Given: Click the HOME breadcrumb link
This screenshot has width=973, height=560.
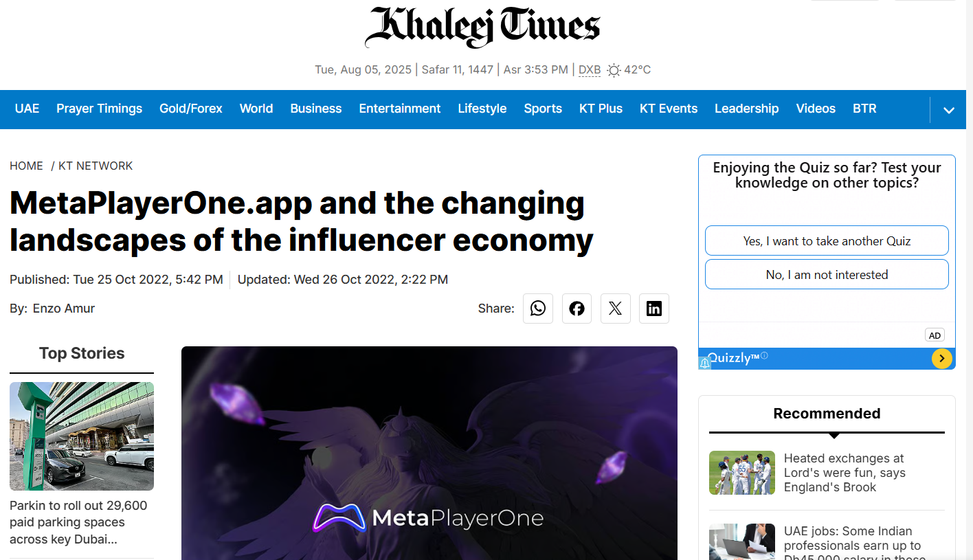Looking at the screenshot, I should pos(26,166).
